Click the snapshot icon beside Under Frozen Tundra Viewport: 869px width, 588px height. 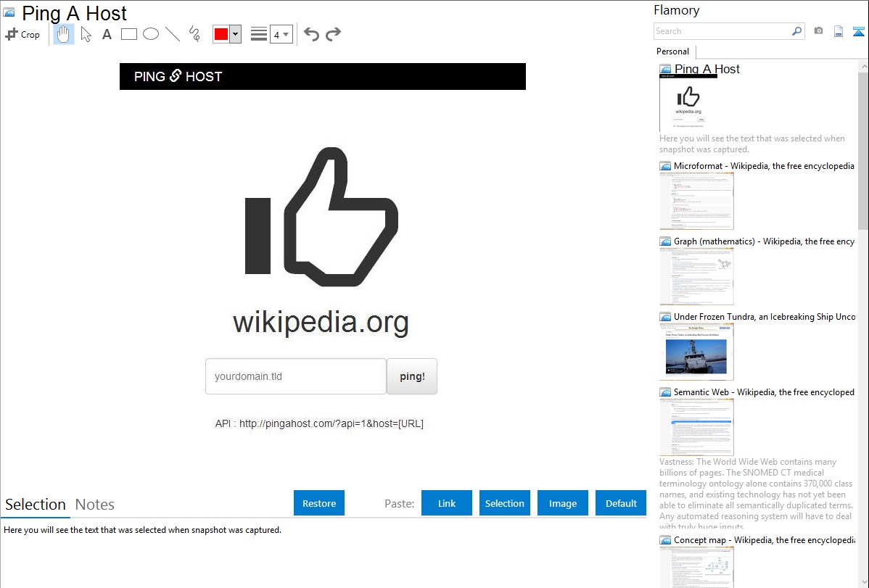[x=666, y=317]
